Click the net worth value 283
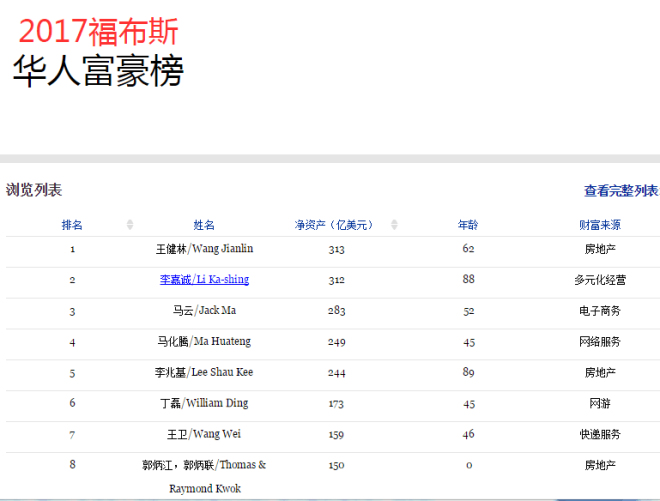 point(337,311)
